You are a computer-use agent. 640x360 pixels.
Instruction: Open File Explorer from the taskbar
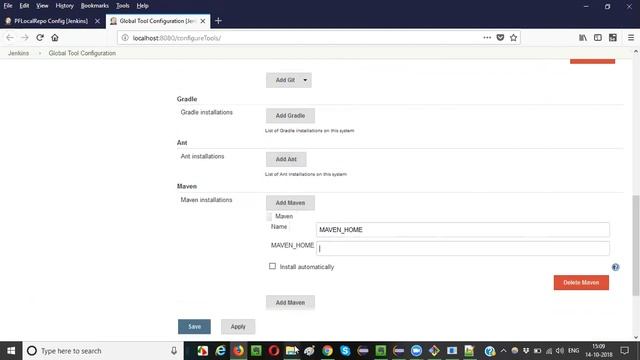pos(291,351)
